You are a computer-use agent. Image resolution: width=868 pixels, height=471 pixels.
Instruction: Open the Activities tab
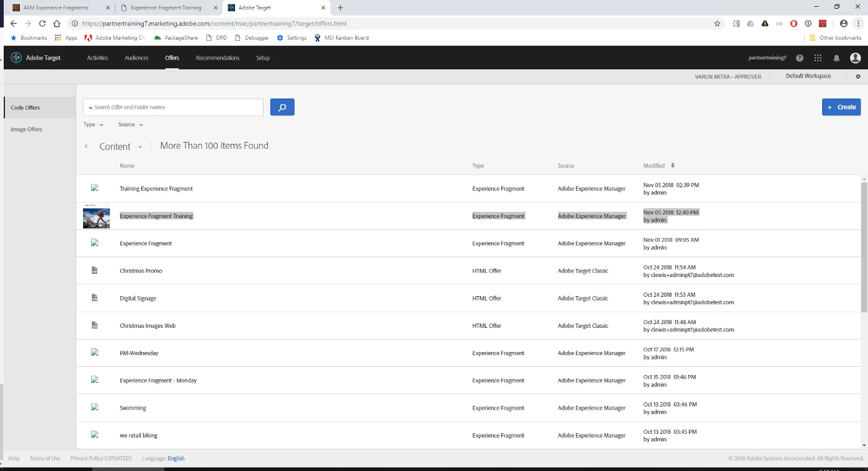[97, 58]
